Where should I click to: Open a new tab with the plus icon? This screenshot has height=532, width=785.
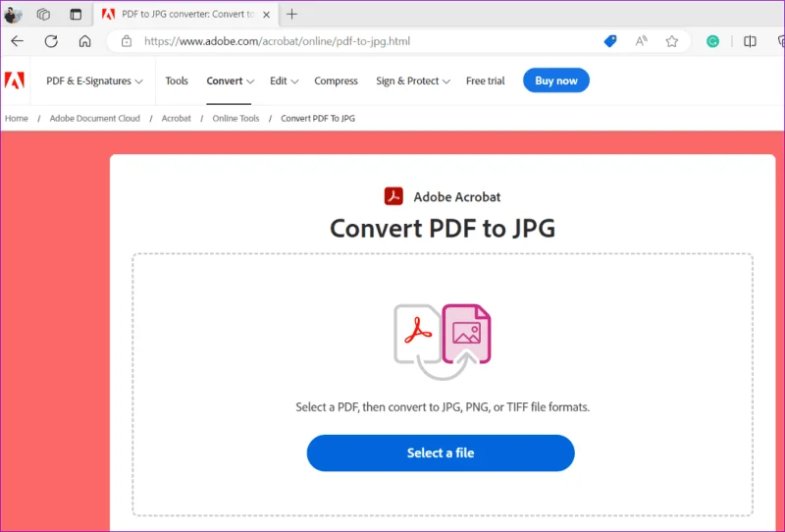[x=291, y=15]
